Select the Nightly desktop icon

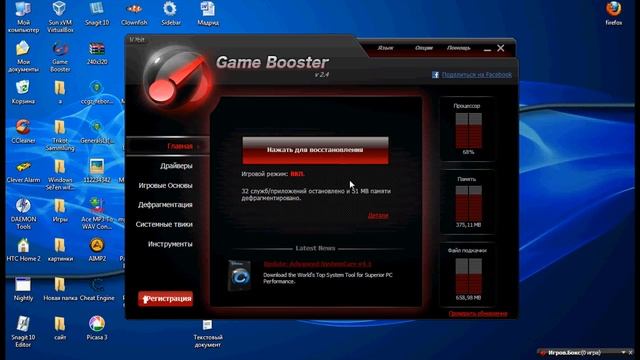(23, 289)
